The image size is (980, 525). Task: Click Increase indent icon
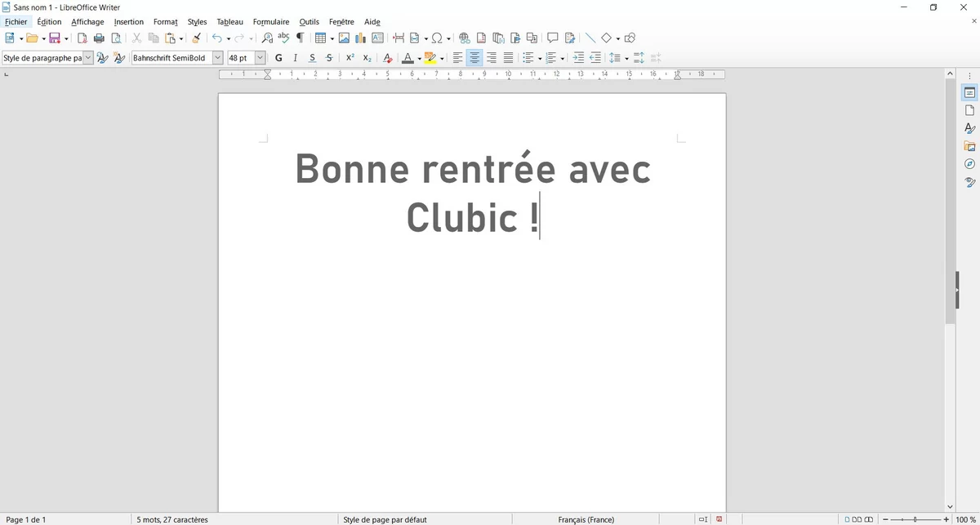[578, 58]
